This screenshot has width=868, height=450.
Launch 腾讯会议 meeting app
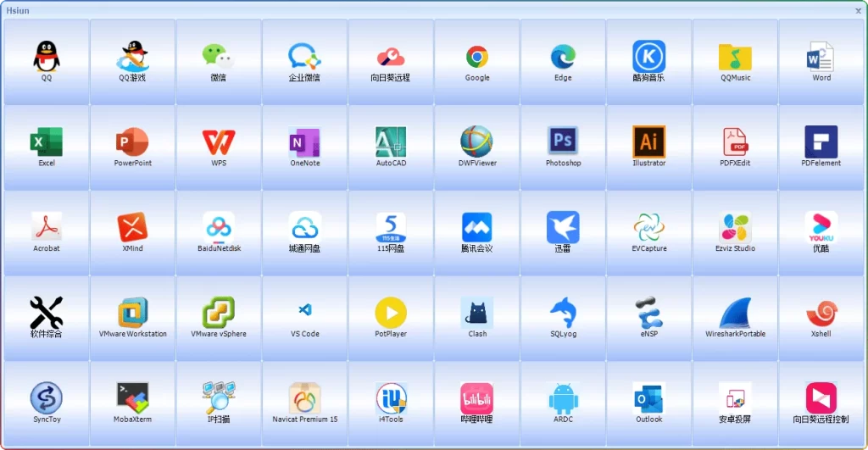click(476, 232)
